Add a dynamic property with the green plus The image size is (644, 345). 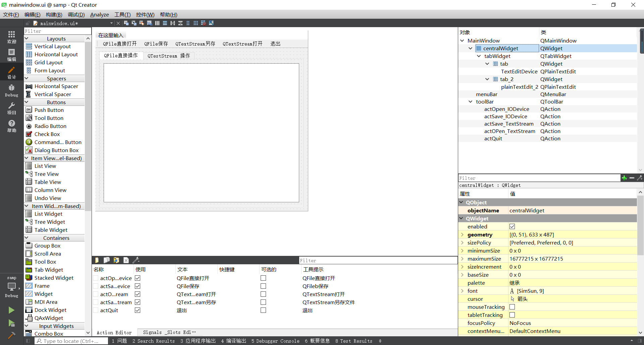pyautogui.click(x=624, y=178)
